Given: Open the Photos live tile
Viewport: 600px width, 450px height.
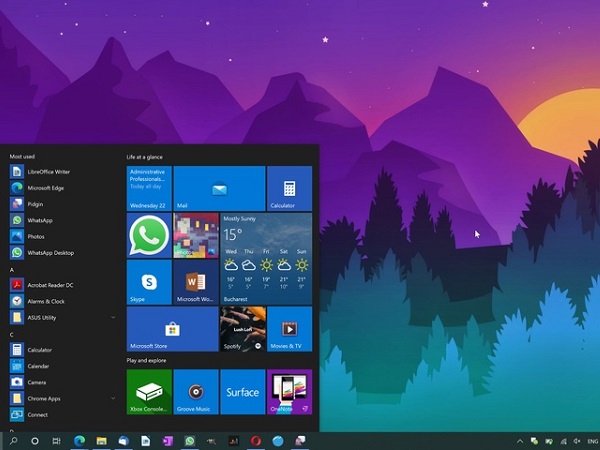Looking at the screenshot, I should coord(196,235).
